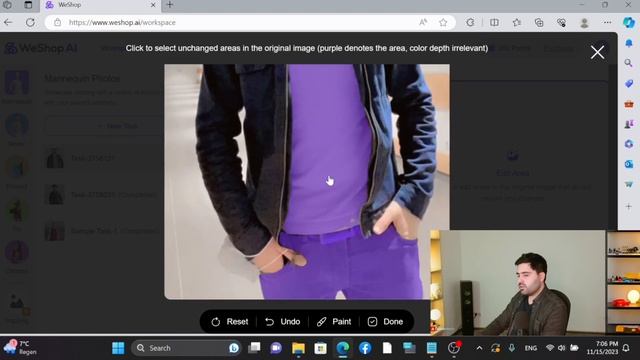
Task: Open the Windows Start menu
Action: click(x=118, y=348)
